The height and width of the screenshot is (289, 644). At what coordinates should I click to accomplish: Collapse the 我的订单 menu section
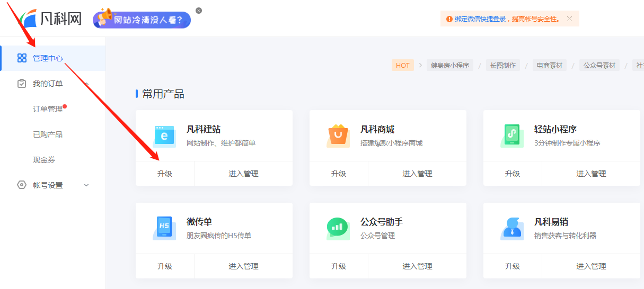(x=86, y=84)
